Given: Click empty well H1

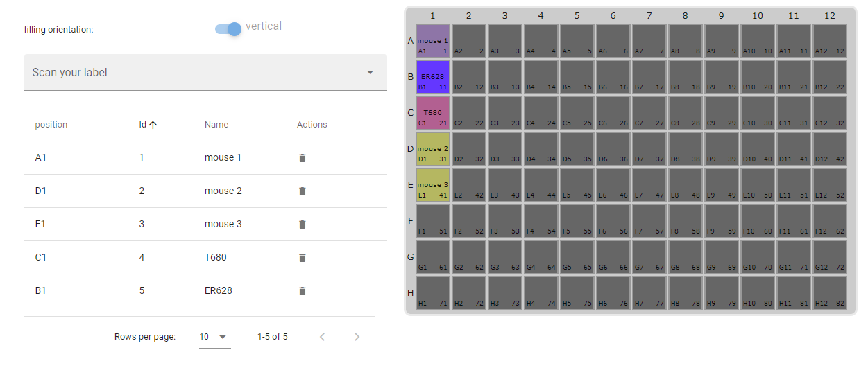Looking at the screenshot, I should pyautogui.click(x=433, y=292).
